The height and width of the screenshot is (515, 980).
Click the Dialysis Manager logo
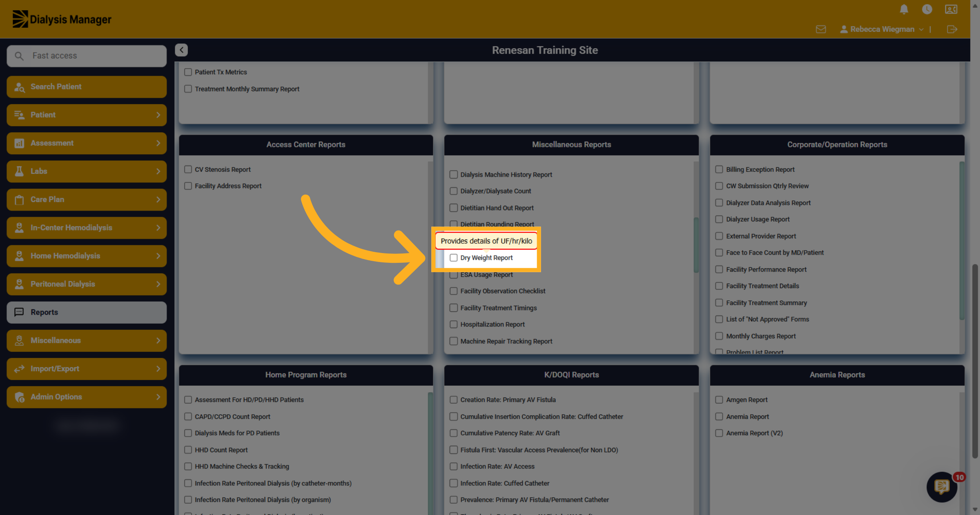coord(62,19)
